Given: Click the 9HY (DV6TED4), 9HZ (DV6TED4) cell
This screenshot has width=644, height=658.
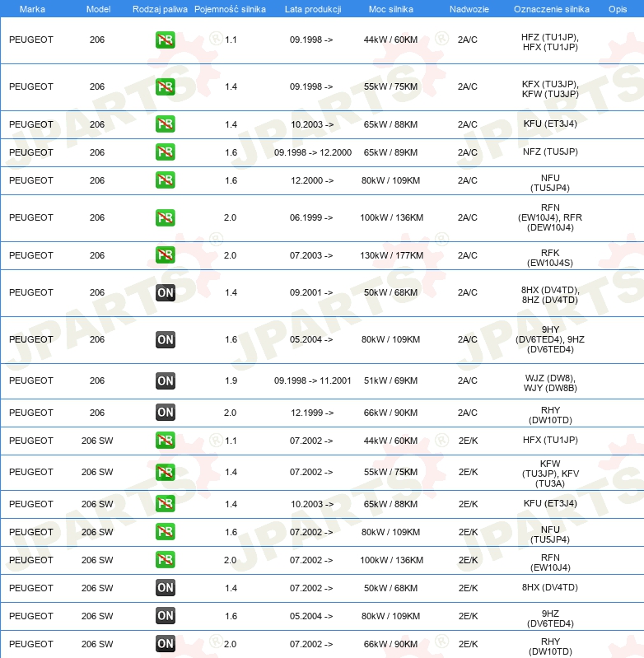Looking at the screenshot, I should click(550, 339).
